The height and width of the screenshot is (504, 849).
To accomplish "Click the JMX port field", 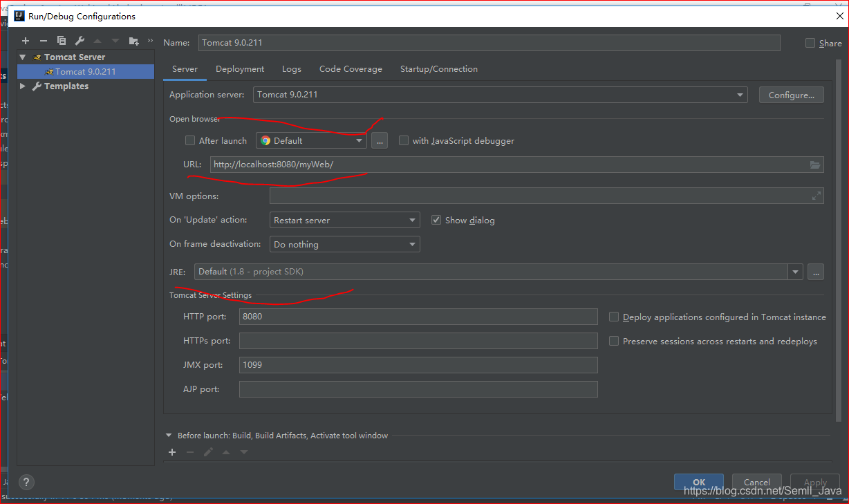I will click(x=418, y=364).
